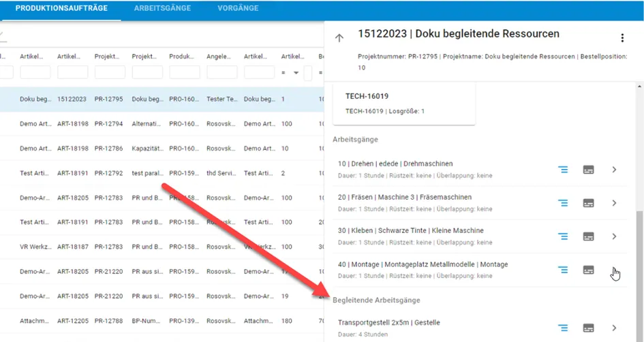Screen dimensions: 644x342
Task: Click 'Dauer: 4 Stunden' text
Action: click(363, 335)
